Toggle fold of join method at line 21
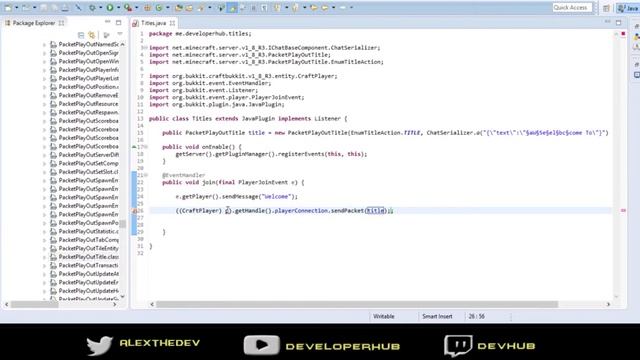The image size is (640, 360). pyautogui.click(x=146, y=175)
